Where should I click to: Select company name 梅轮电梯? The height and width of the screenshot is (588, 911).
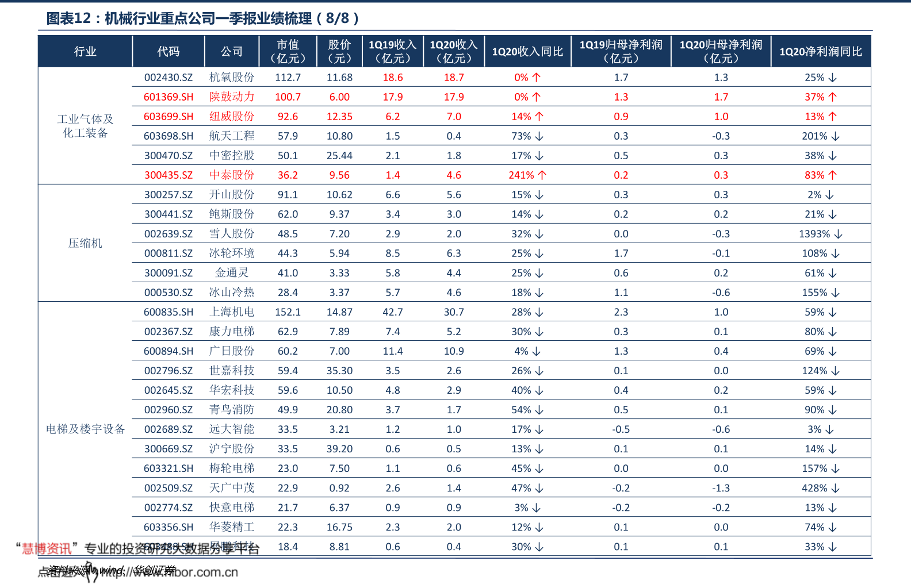point(232,468)
